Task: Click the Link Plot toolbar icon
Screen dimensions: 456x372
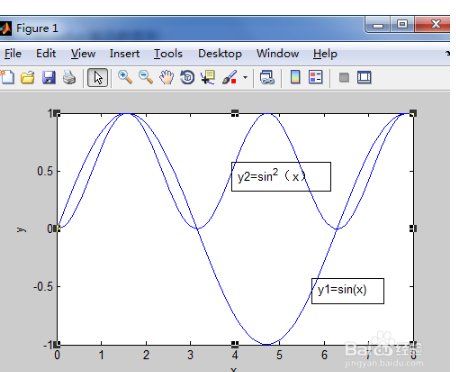Action: pos(267,77)
